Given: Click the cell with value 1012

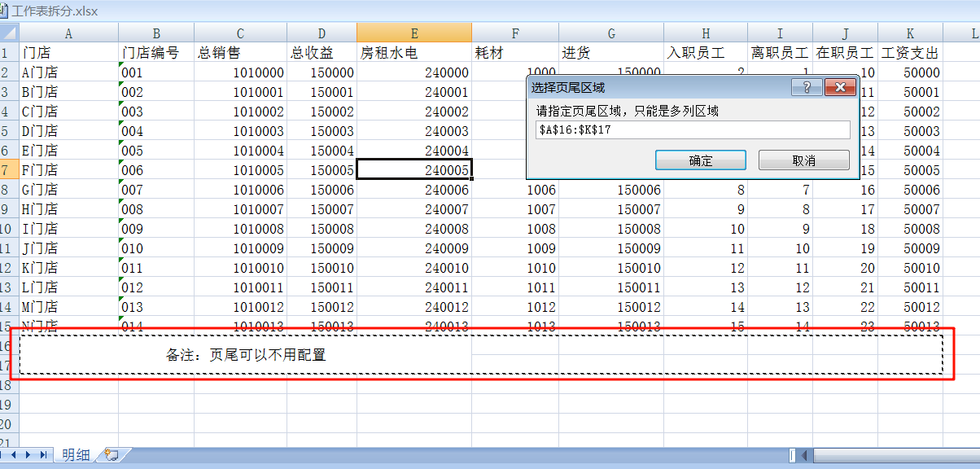Looking at the screenshot, I should coord(515,307).
